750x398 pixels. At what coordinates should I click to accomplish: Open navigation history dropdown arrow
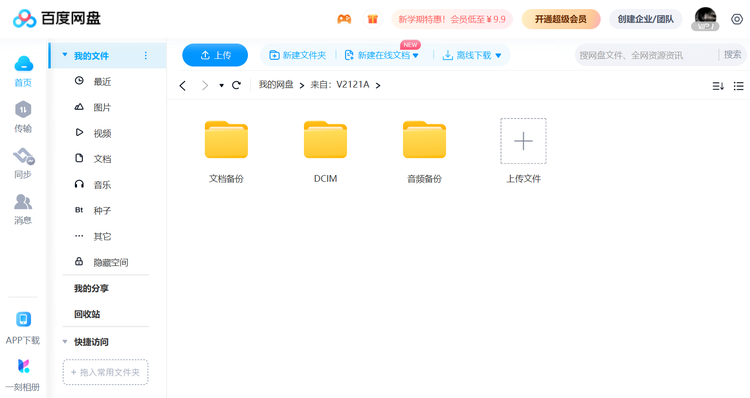(x=221, y=86)
